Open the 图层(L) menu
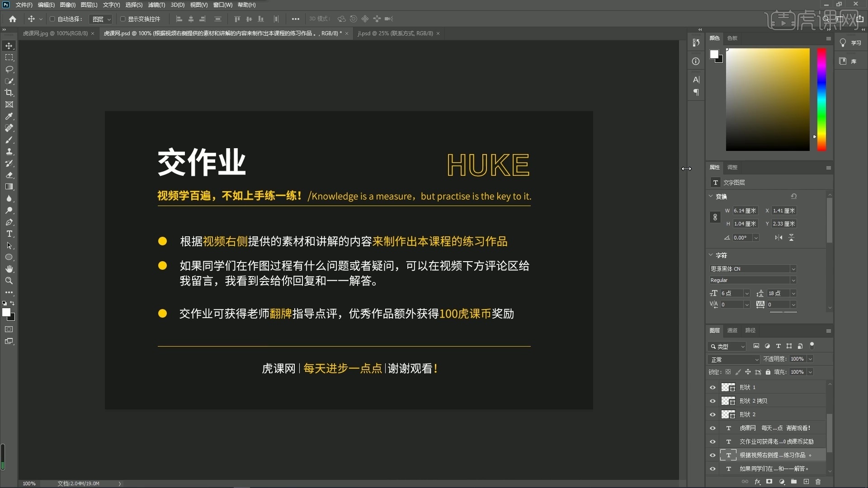This screenshot has height=488, width=868. click(89, 5)
